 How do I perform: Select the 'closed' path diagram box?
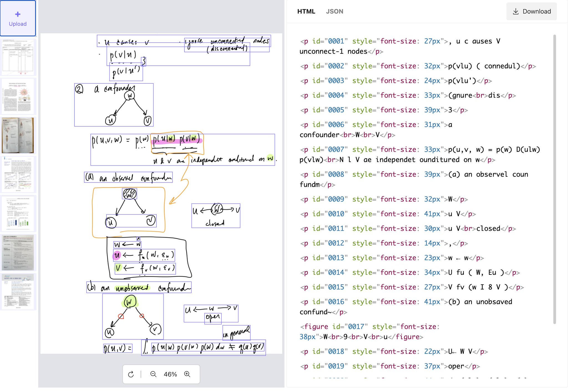(216, 216)
